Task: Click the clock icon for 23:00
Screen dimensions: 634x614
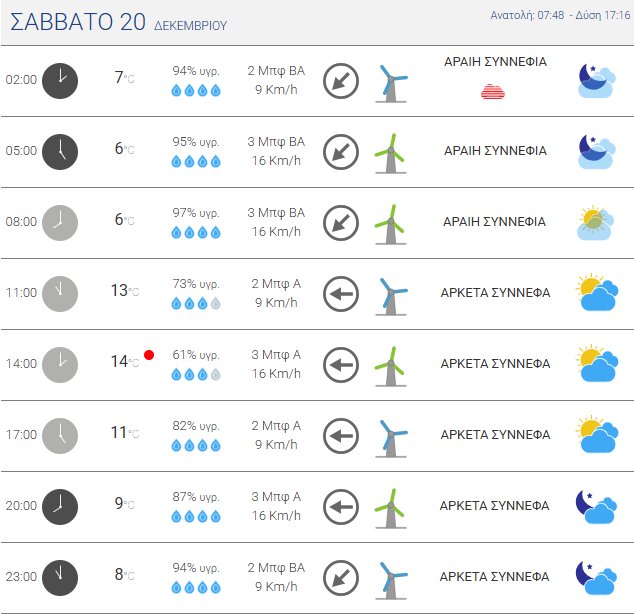Action: (x=60, y=577)
